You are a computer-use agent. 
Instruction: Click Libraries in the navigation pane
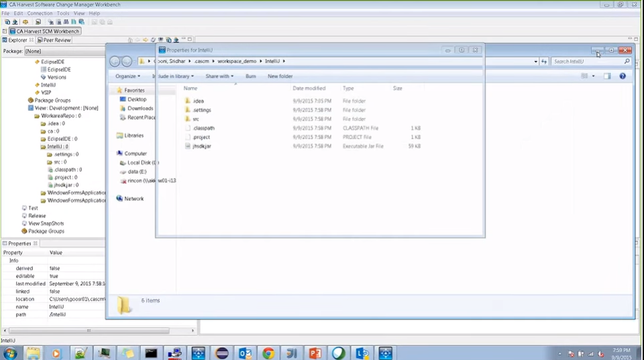coord(130,136)
